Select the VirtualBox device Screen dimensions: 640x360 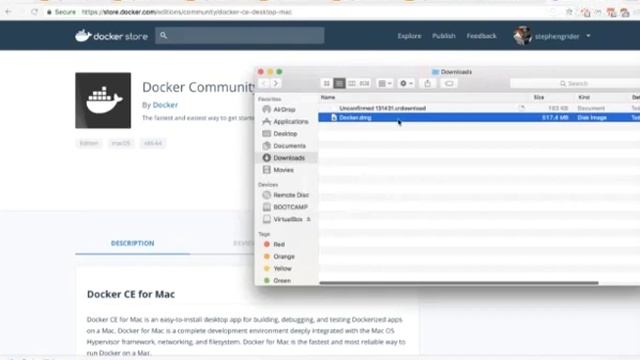pyautogui.click(x=287, y=219)
